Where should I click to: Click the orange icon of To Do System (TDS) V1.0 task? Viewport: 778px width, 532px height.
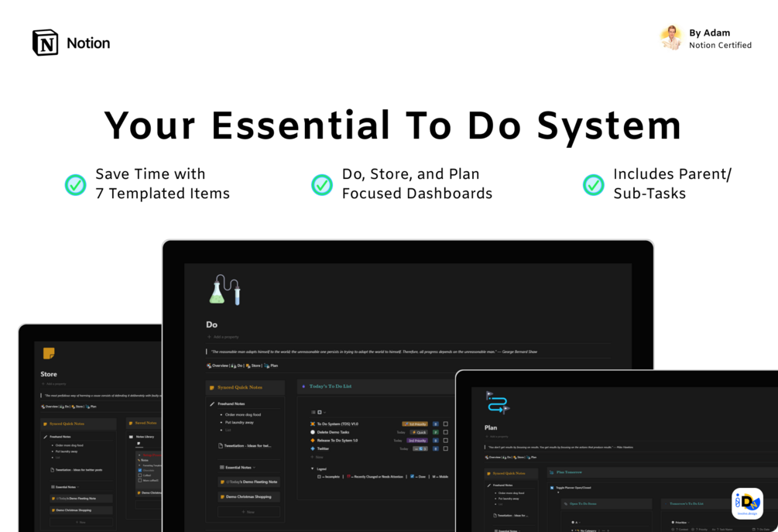coord(313,424)
